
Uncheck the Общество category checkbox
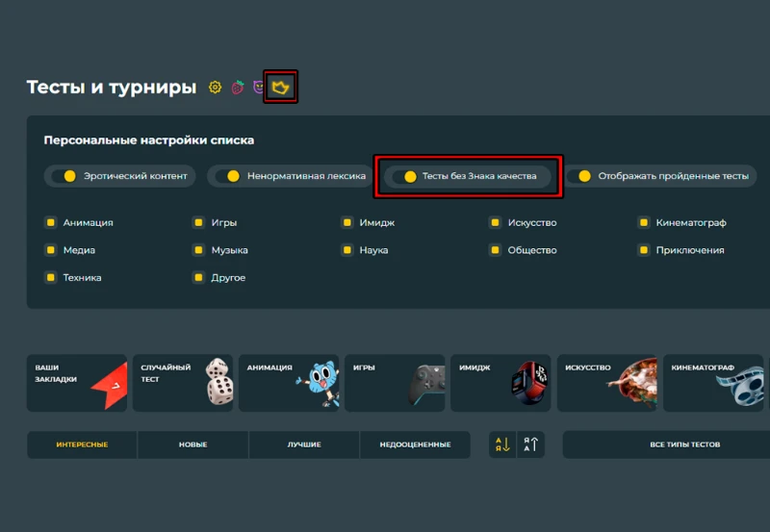pos(496,250)
